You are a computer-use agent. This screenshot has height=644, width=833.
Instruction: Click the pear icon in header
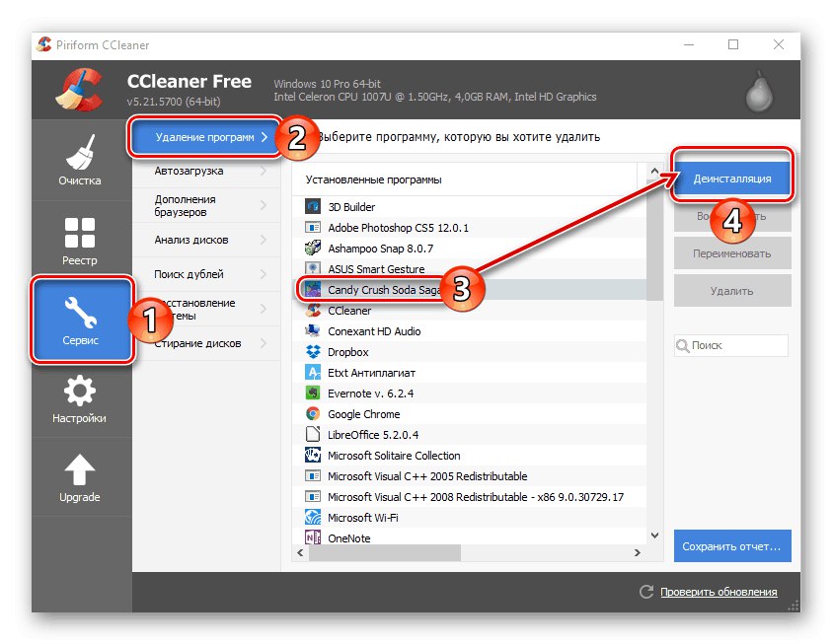pos(759,92)
